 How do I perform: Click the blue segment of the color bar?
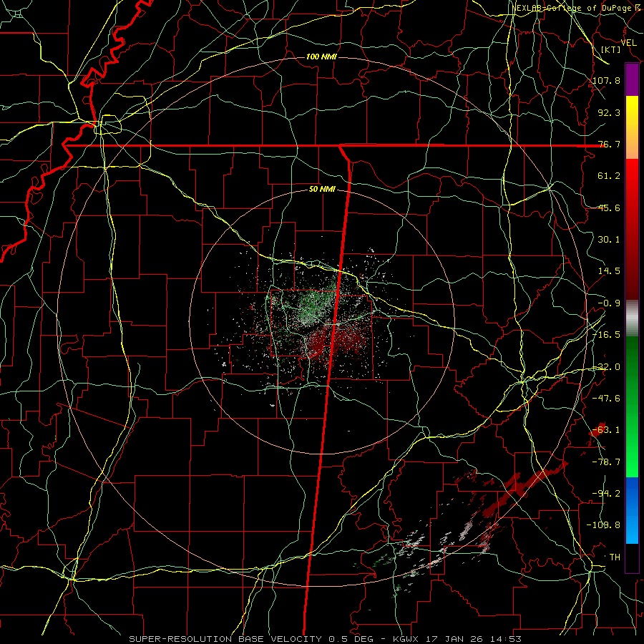point(632,510)
